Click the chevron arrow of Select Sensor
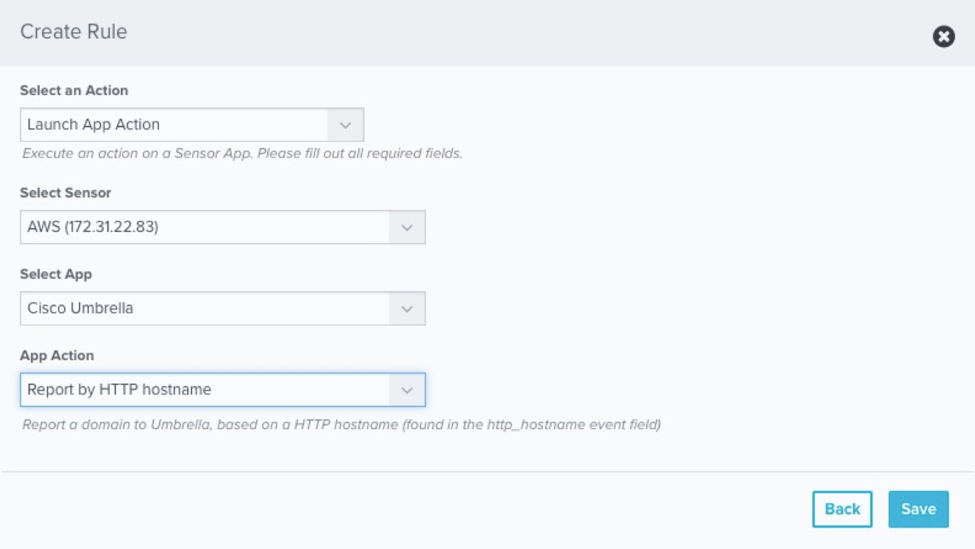The width and height of the screenshot is (975, 549). point(407,227)
